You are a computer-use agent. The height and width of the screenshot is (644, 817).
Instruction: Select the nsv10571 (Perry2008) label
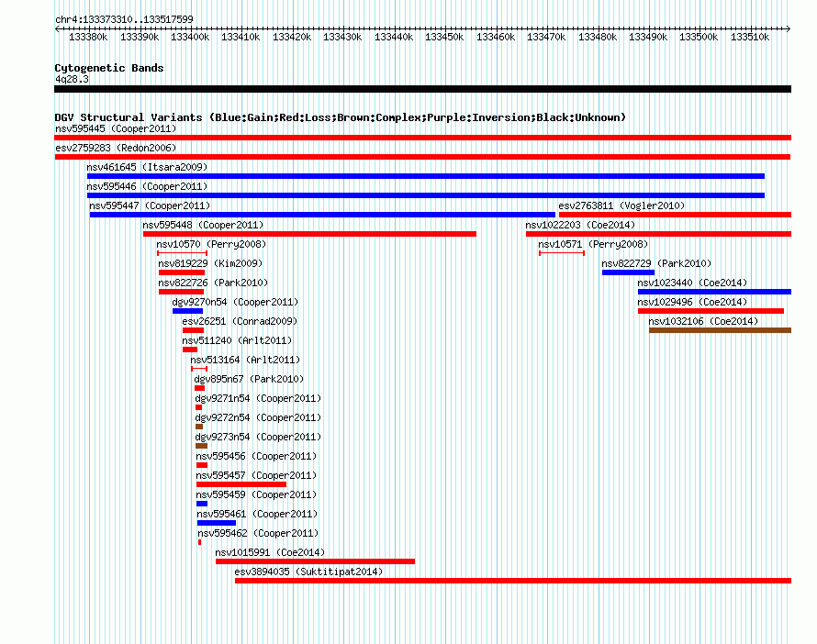point(593,244)
